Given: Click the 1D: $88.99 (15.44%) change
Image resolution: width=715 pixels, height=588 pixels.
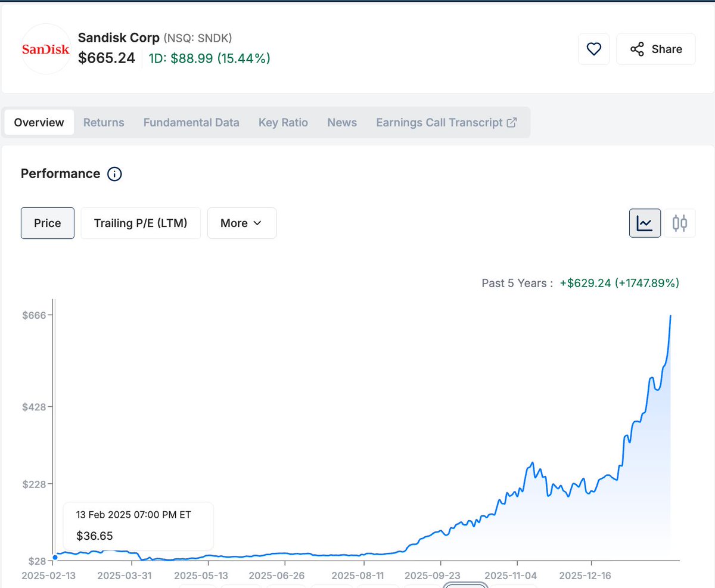Looking at the screenshot, I should coord(209,58).
